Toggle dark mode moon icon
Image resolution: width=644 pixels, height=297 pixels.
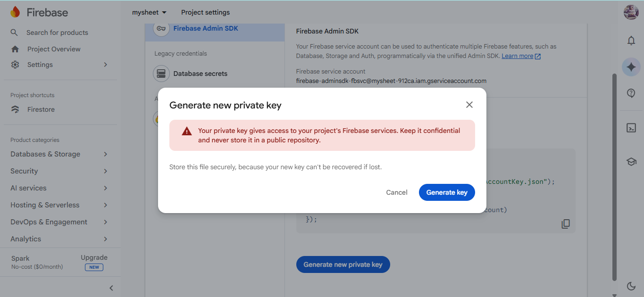point(631,286)
